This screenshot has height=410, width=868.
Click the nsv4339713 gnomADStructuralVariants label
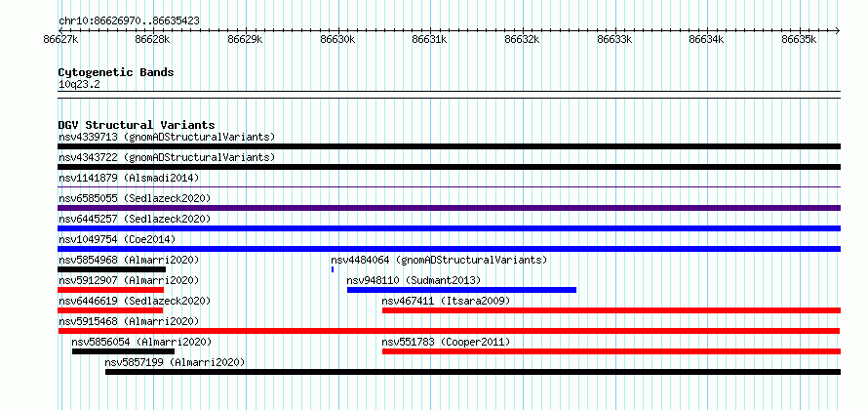point(167,137)
